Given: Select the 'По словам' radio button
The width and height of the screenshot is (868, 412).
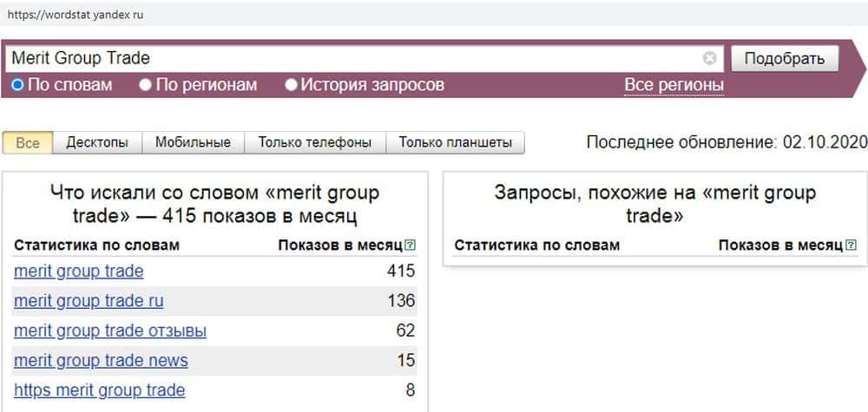Looking at the screenshot, I should point(18,85).
